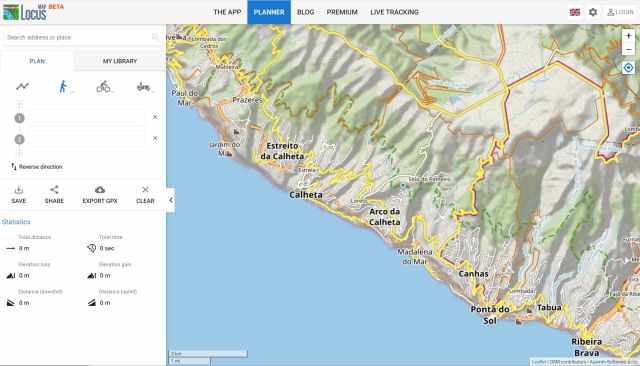Zoom out on the map

(x=629, y=50)
